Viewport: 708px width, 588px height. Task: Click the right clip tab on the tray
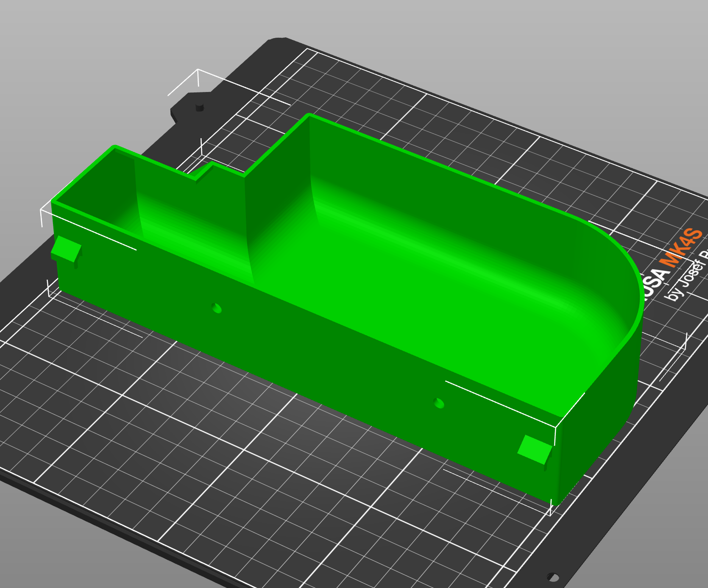535,451
